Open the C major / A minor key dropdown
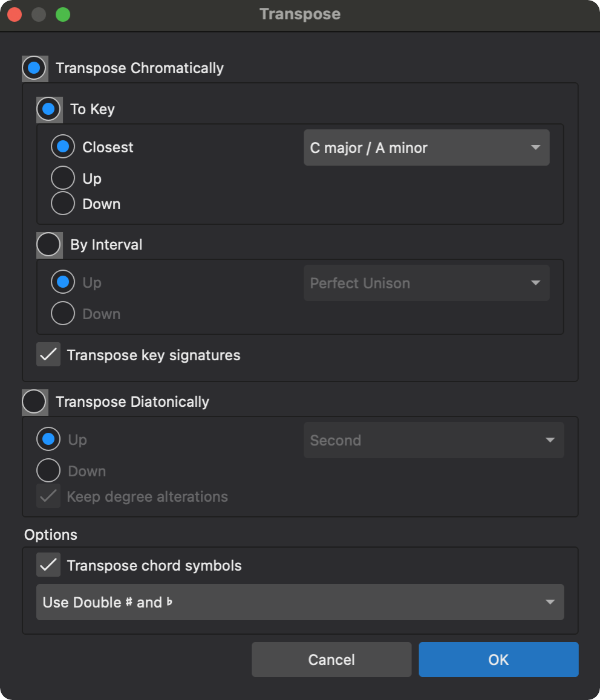Image resolution: width=600 pixels, height=700 pixels. coord(426,147)
